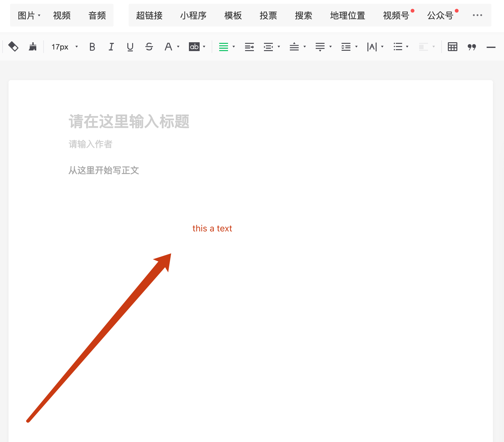Insert a 视频 video
This screenshot has width=504, height=442.
62,15
